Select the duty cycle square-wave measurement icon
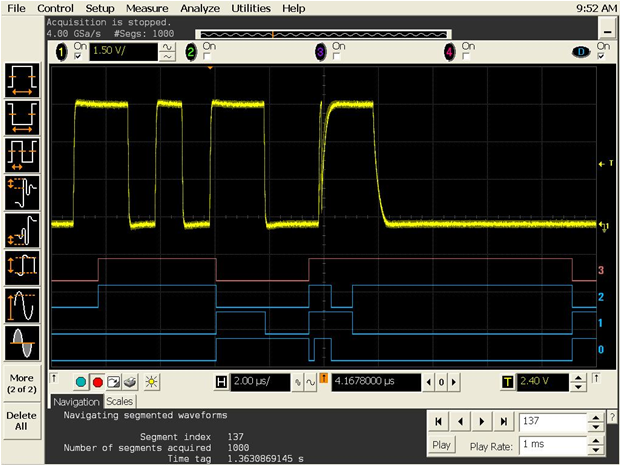Screen dimensions: 620x465 22,155
